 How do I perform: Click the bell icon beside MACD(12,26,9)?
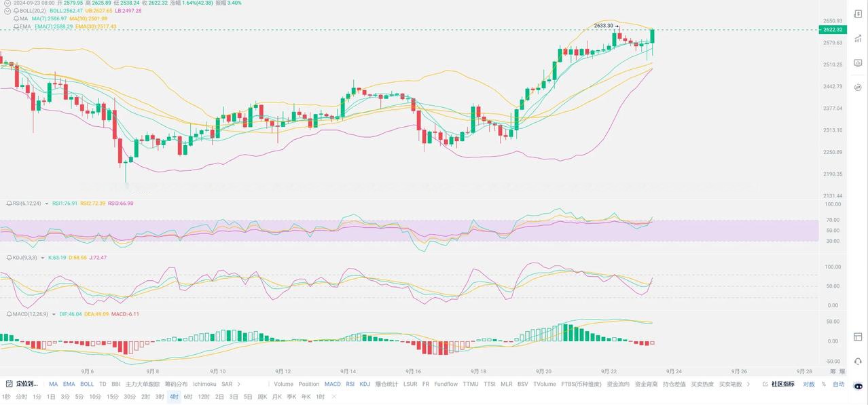click(9, 314)
